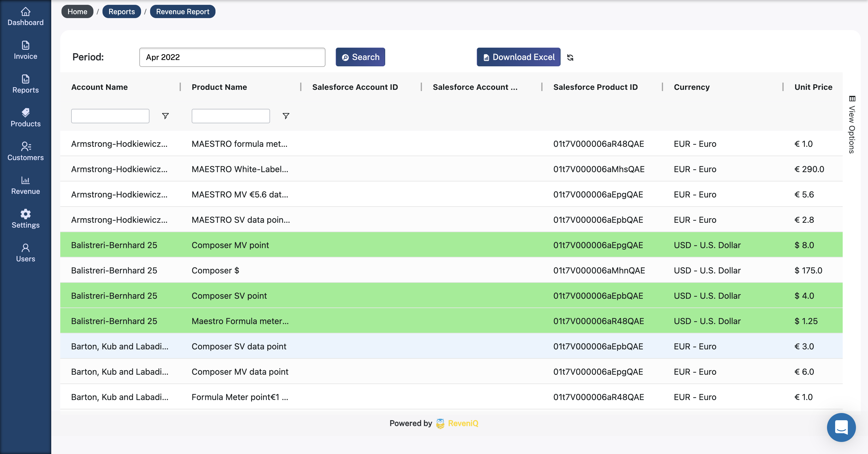Navigate to Home via the breadcrumb

pyautogui.click(x=77, y=11)
